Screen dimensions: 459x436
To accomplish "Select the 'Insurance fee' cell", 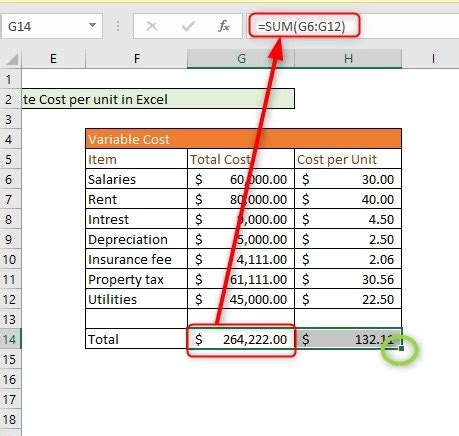I will 136,259.
